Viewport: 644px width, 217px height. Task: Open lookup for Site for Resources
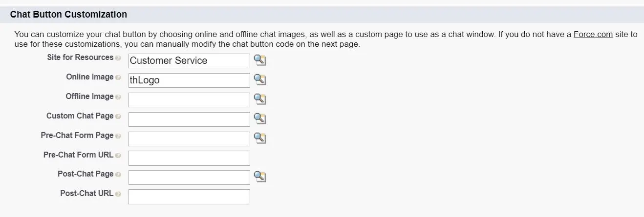(260, 60)
